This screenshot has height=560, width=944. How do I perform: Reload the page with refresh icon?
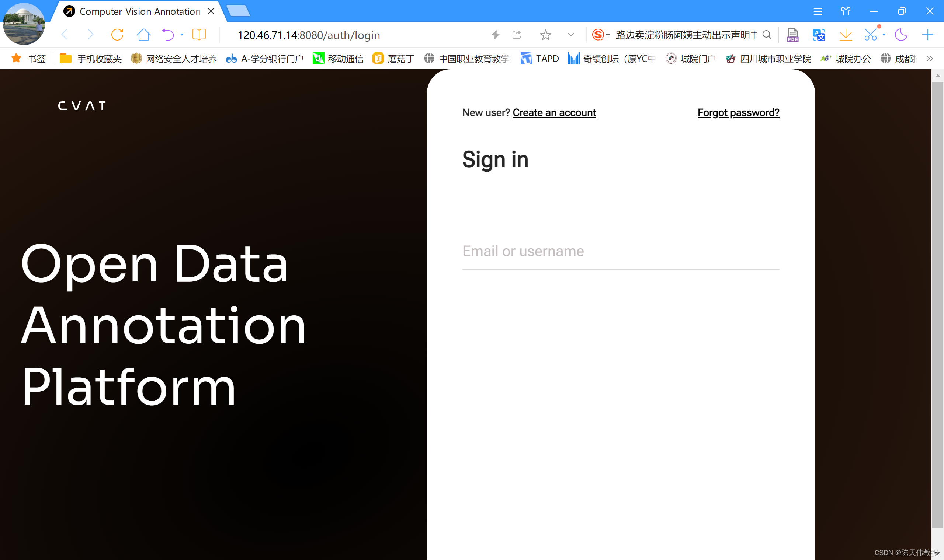[x=117, y=35]
